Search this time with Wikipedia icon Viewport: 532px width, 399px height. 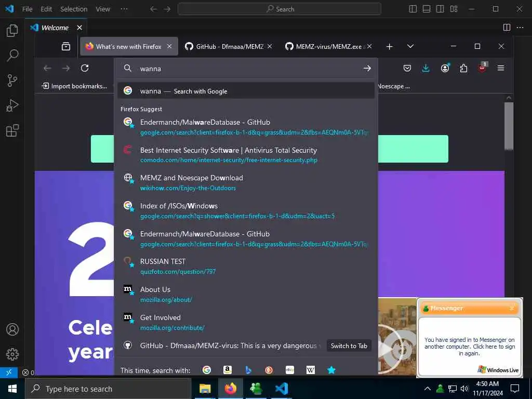pyautogui.click(x=311, y=370)
